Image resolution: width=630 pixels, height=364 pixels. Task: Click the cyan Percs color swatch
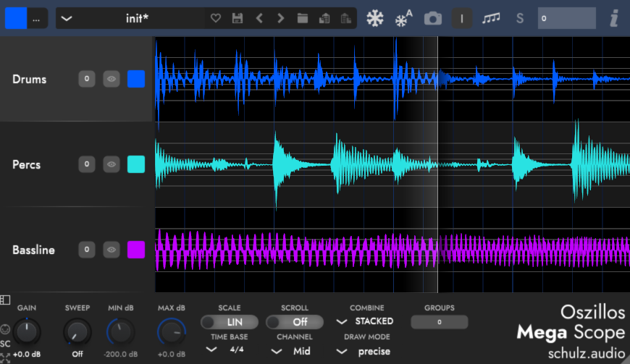[136, 164]
